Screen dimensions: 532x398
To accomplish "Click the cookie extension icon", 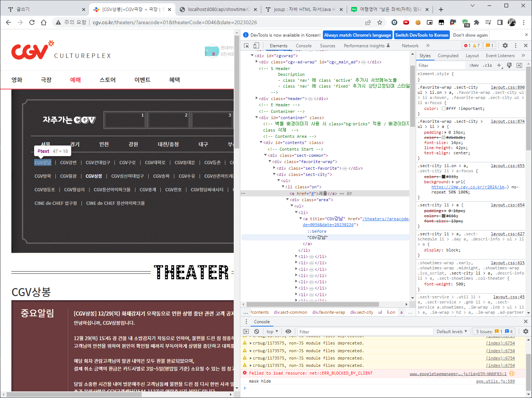I will (x=418, y=22).
